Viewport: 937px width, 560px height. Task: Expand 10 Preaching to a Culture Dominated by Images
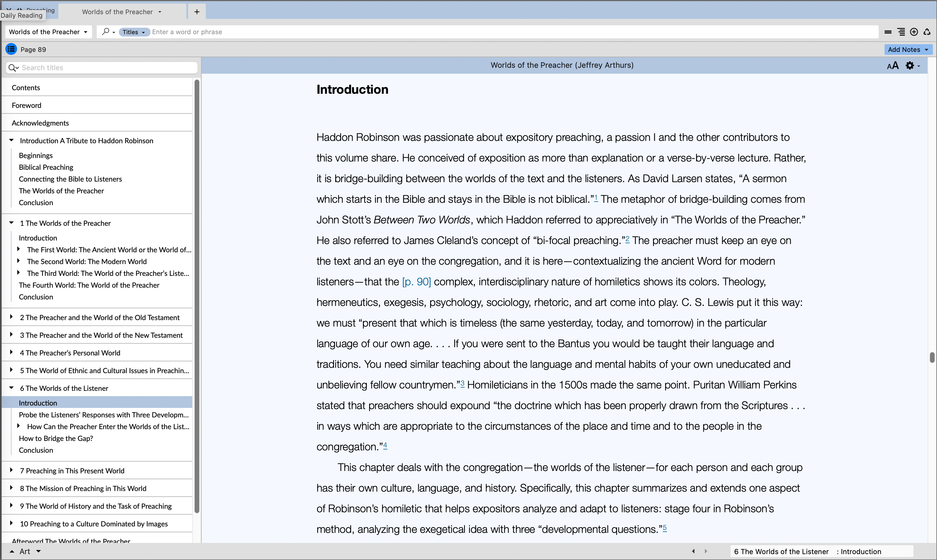(x=11, y=523)
